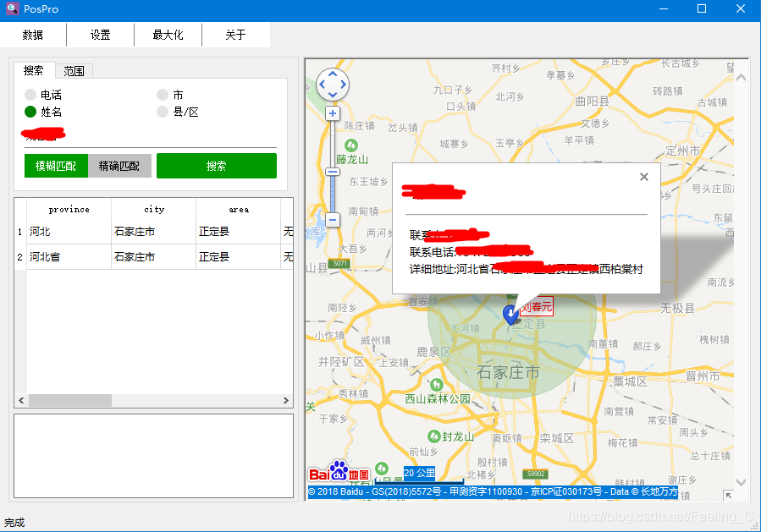Click the 20 公里 map scale label
The height and width of the screenshot is (532, 761).
(x=419, y=473)
